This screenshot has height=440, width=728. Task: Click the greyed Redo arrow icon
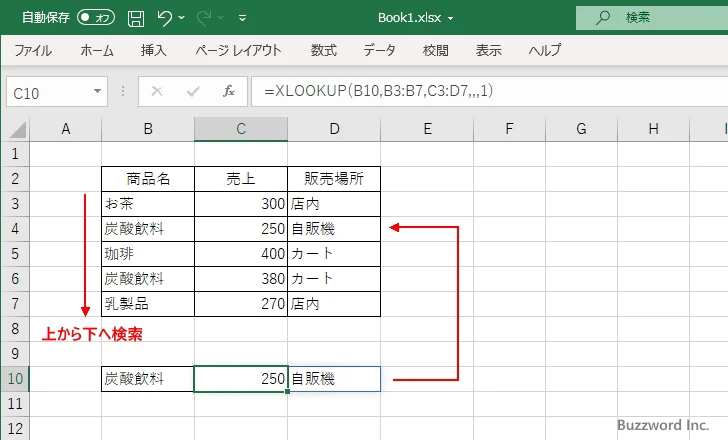pyautogui.click(x=204, y=18)
